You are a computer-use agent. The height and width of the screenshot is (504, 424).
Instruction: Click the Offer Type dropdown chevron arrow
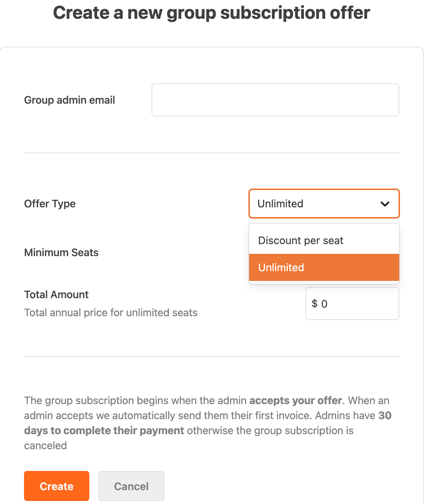pyautogui.click(x=385, y=204)
